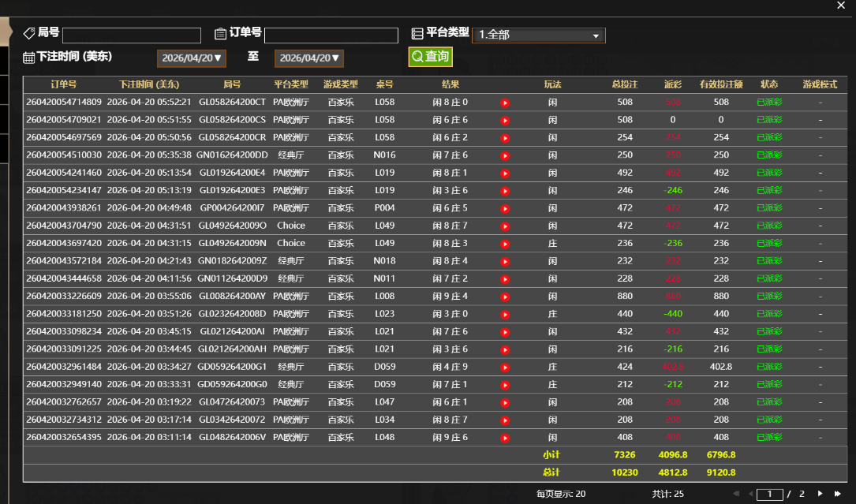Click into the 订单号 text box
This screenshot has width=856, height=504.
(x=331, y=35)
